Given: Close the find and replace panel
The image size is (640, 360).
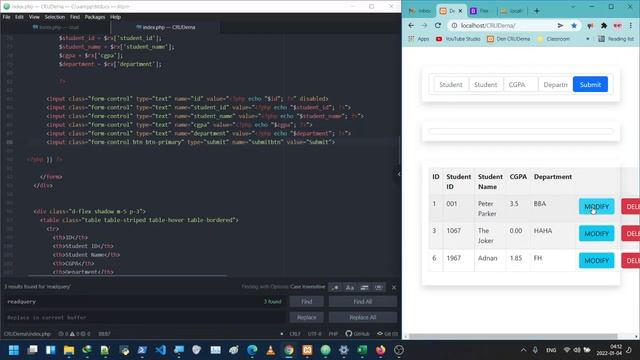Looking at the screenshot, I should click(394, 287).
